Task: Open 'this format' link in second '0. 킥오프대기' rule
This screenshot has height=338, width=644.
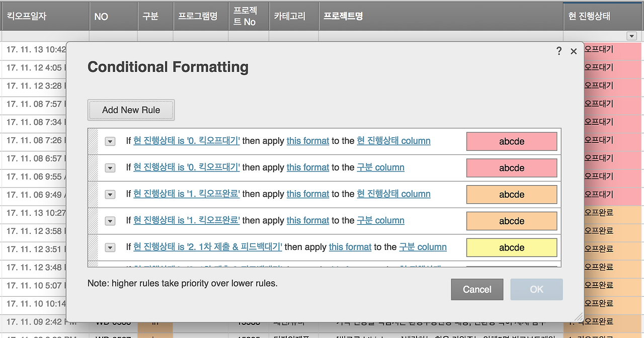Action: tap(308, 167)
